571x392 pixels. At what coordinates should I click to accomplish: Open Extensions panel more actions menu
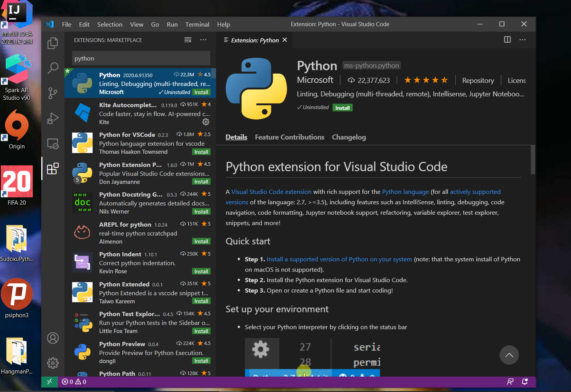pyautogui.click(x=203, y=40)
